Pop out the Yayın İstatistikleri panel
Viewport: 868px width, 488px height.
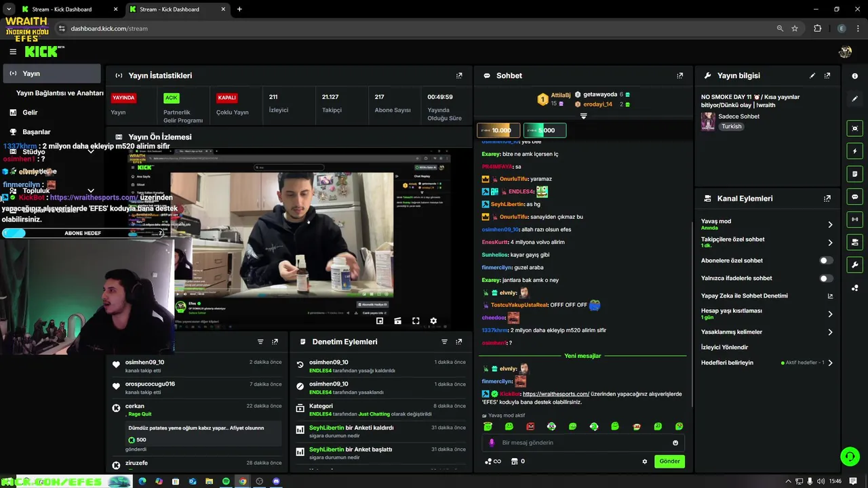click(x=459, y=76)
